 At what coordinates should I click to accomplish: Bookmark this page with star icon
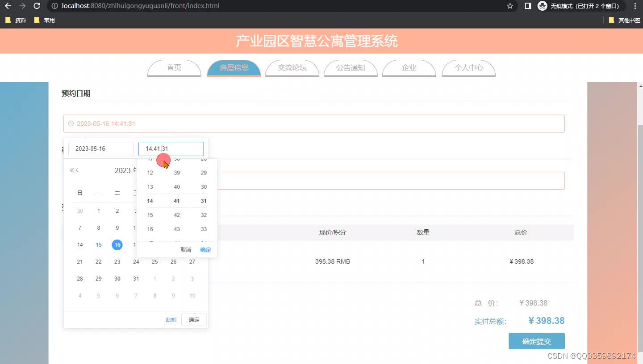510,6
